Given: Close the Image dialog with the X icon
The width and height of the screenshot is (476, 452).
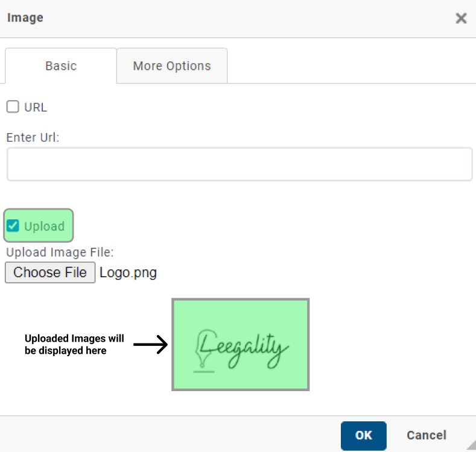Looking at the screenshot, I should [461, 18].
